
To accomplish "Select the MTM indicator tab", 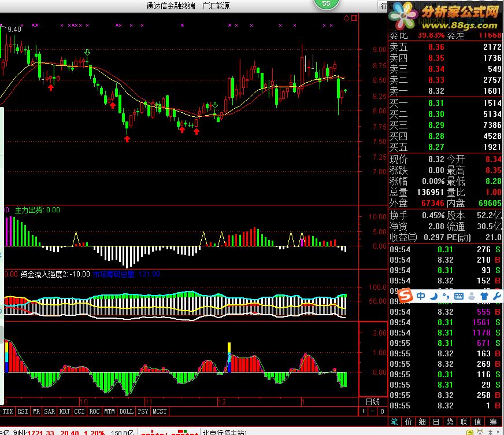I will [110, 411].
